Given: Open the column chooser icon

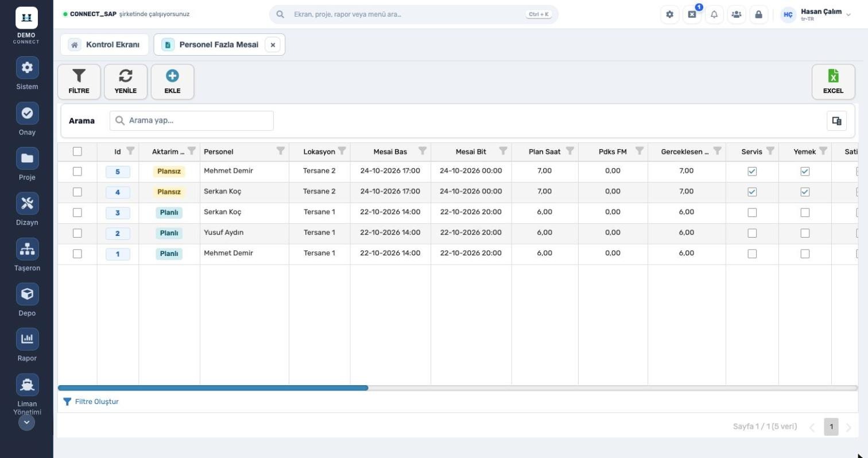Looking at the screenshot, I should tap(836, 121).
